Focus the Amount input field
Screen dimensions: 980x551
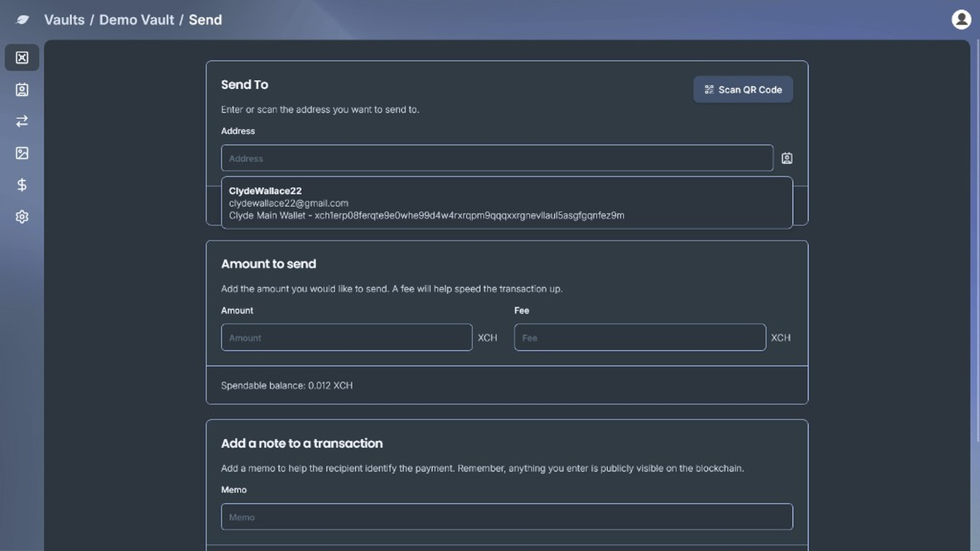(x=347, y=337)
